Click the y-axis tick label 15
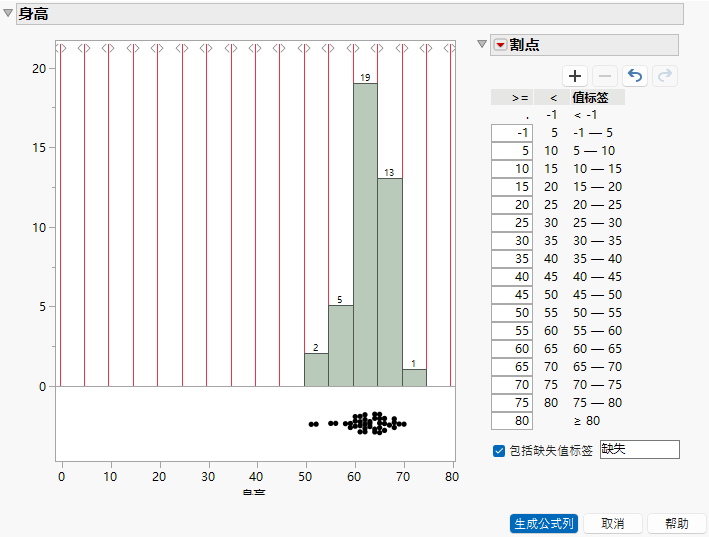 pyautogui.click(x=39, y=147)
